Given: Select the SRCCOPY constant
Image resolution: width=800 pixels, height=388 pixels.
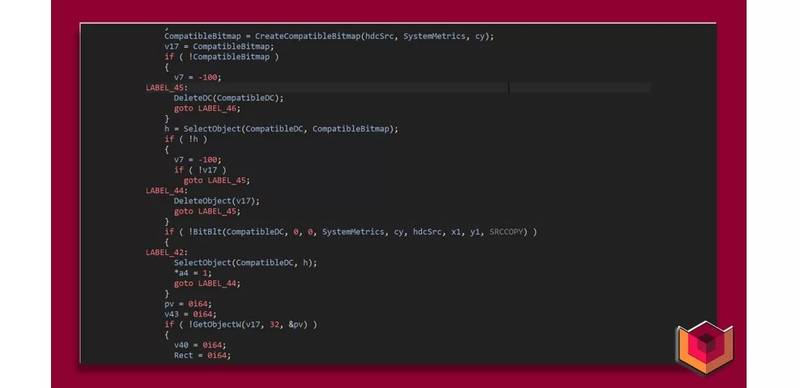Looking at the screenshot, I should tap(506, 232).
